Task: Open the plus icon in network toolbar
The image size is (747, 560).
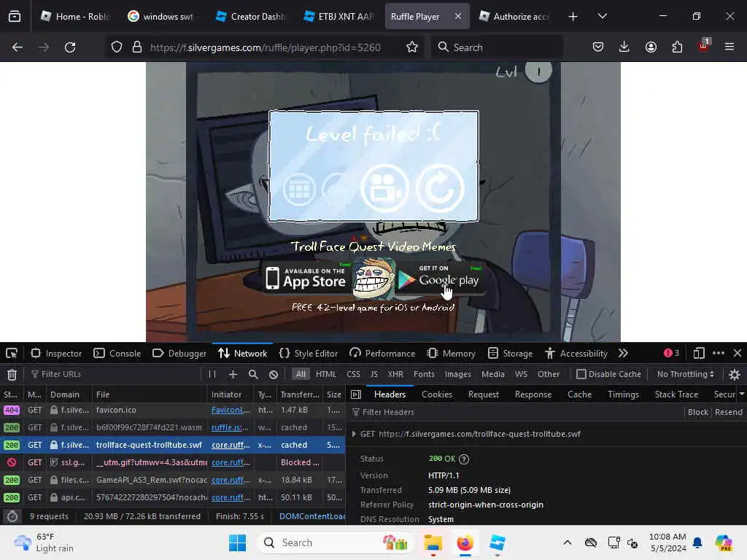Action: pos(233,374)
